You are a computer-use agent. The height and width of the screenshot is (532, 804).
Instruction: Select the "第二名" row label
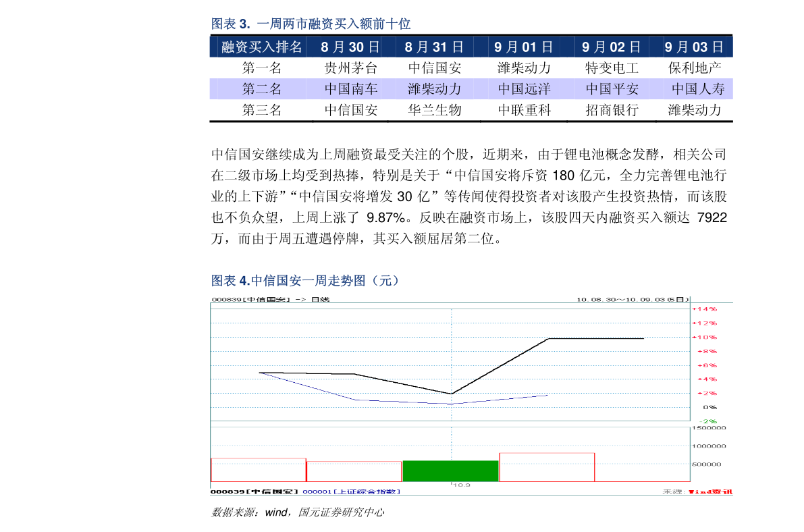tap(261, 88)
